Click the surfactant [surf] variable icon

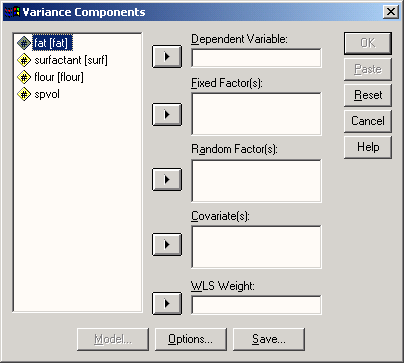(x=24, y=60)
